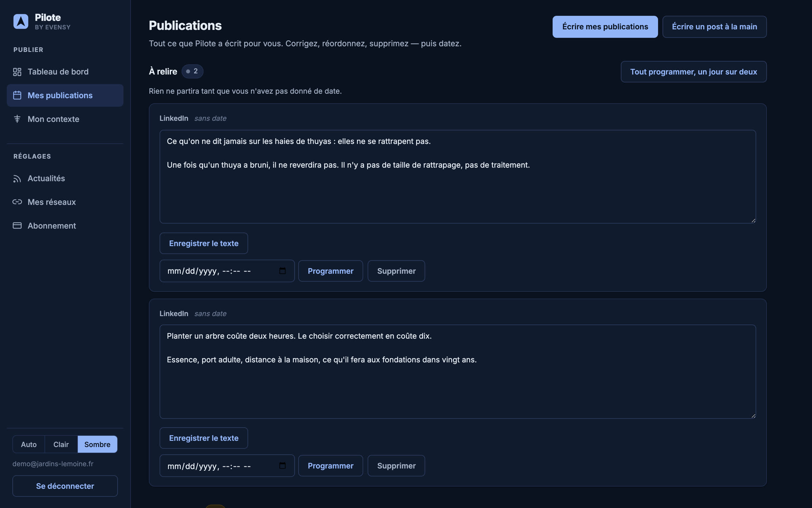The width and height of the screenshot is (812, 508).
Task: Click resize handle of thuyas post textarea
Action: [753, 220]
